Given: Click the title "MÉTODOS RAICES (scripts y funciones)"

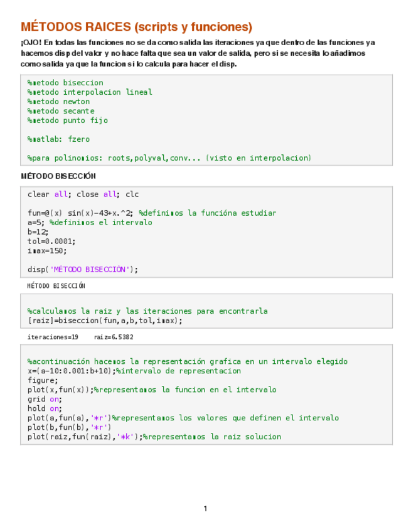Looking at the screenshot, I should click(136, 27).
